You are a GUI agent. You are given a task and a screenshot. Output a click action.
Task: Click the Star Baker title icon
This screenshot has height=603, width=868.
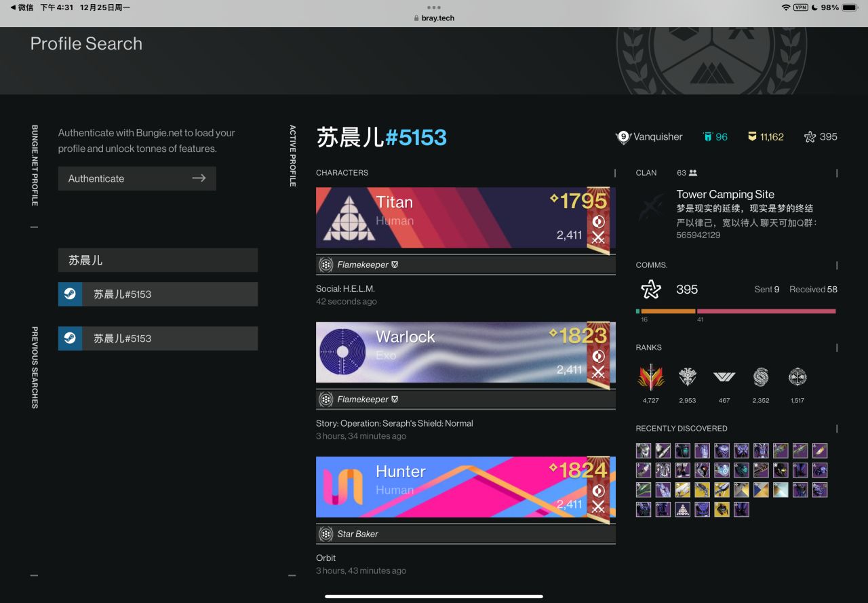[326, 534]
